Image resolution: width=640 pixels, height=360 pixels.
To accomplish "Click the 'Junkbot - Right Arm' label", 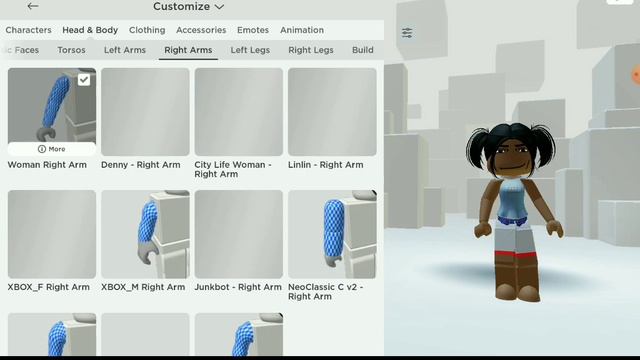I will (x=238, y=287).
